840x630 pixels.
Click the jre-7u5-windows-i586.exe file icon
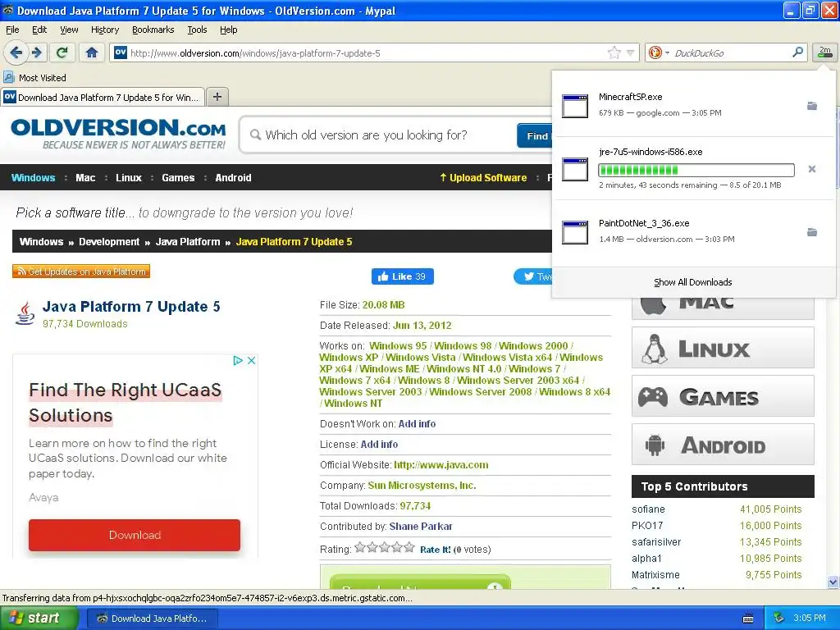[x=575, y=169]
